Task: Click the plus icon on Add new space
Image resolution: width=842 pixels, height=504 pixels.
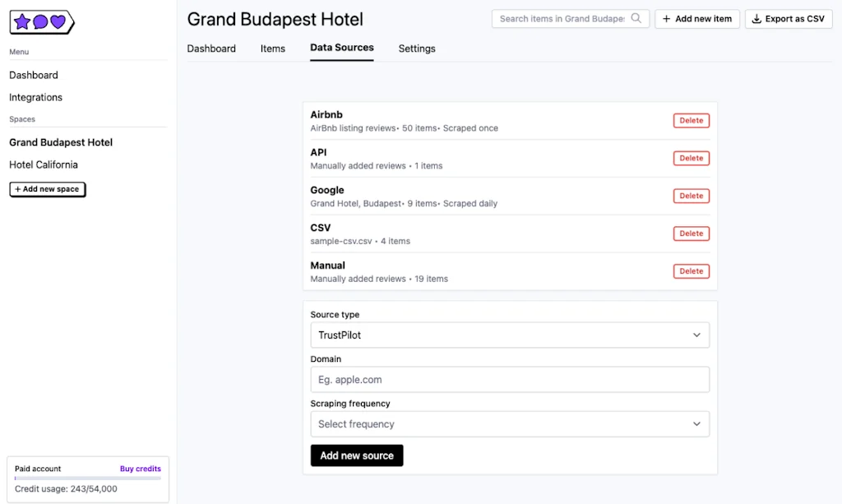Action: tap(18, 189)
